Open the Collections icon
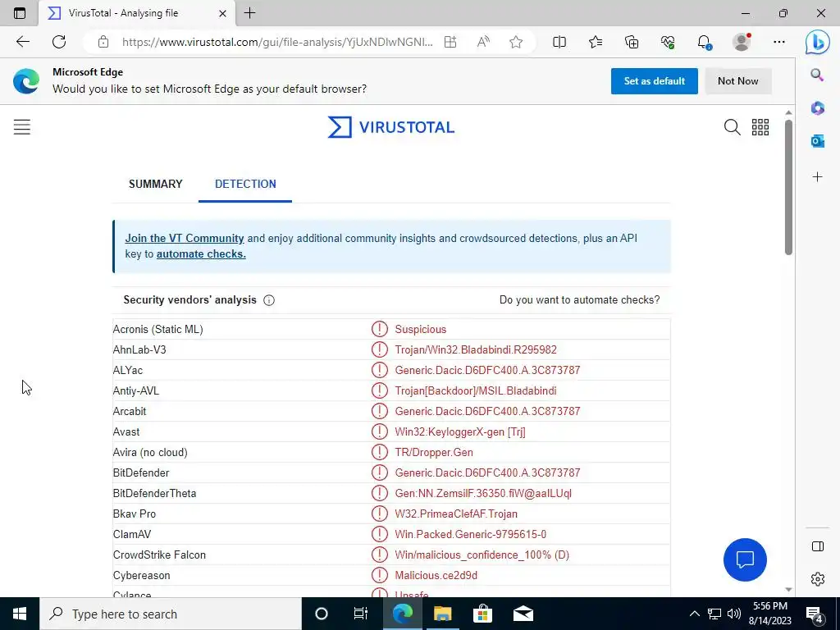The width and height of the screenshot is (840, 630). coord(632,42)
